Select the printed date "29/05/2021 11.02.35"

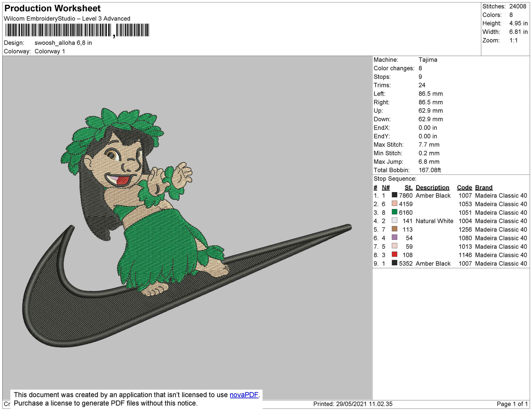[x=364, y=404]
